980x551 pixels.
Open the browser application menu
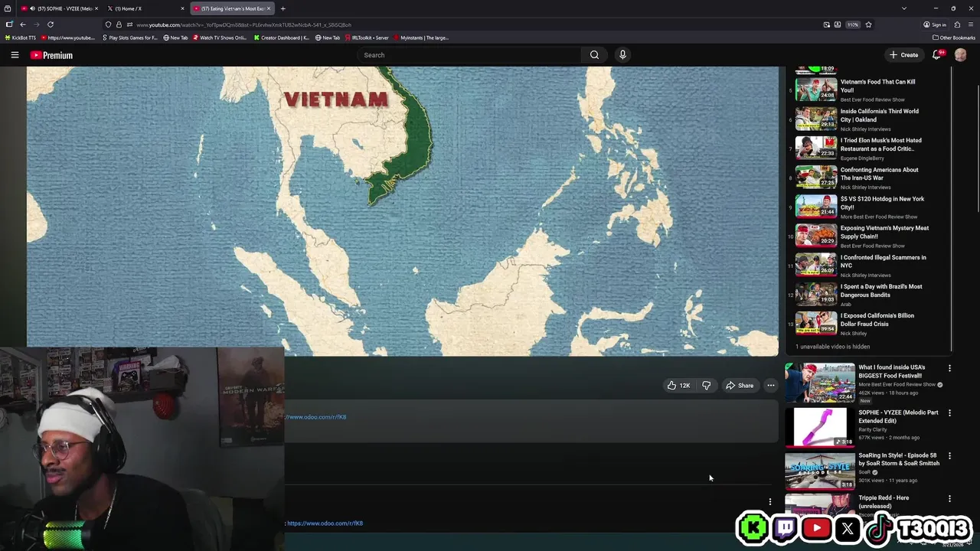point(970,24)
